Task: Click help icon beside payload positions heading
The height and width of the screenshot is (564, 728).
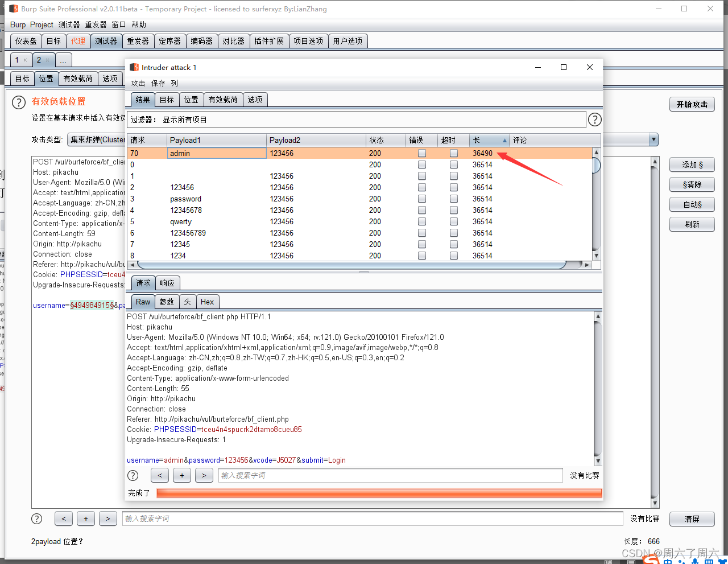Action: pos(19,102)
